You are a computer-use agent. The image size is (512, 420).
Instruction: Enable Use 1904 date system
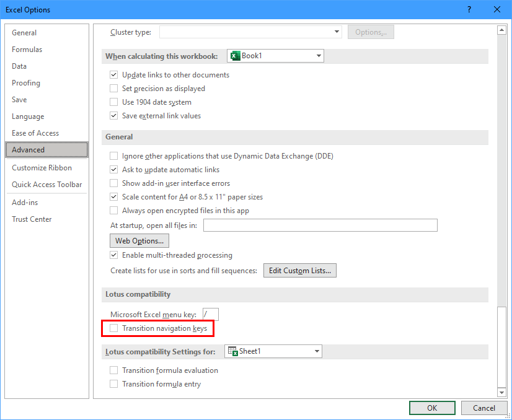coord(113,102)
